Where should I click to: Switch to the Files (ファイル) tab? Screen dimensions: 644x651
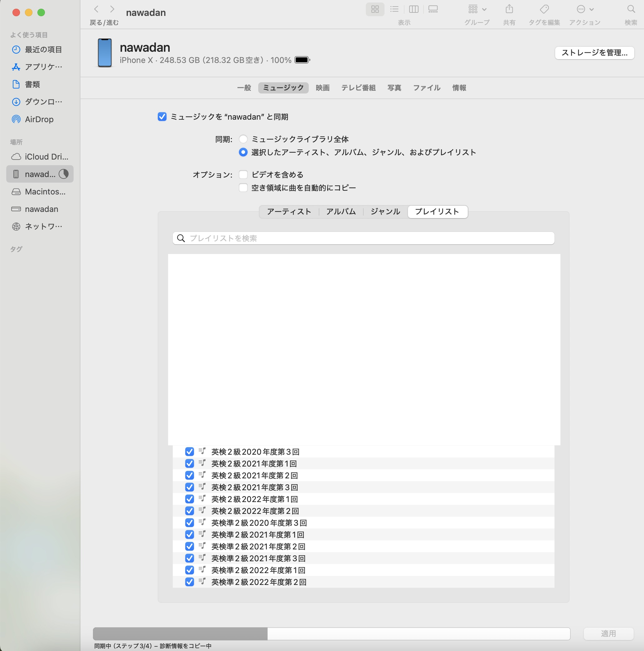pyautogui.click(x=427, y=88)
